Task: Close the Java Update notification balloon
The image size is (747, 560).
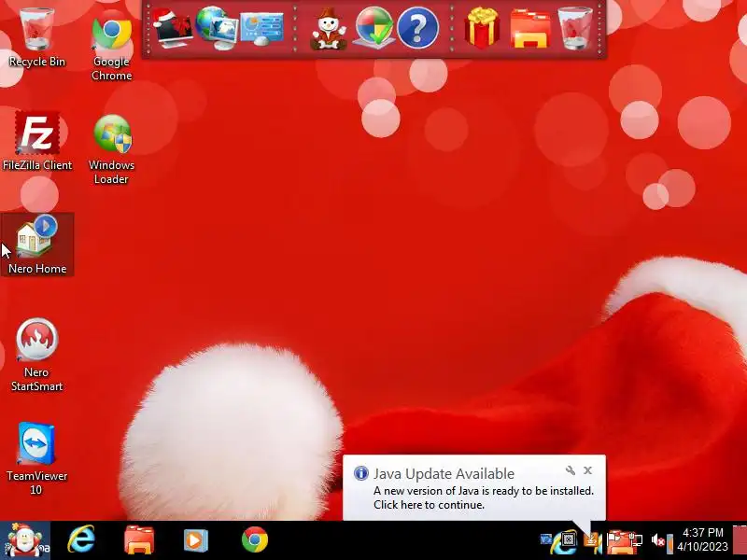Action: coord(588,470)
